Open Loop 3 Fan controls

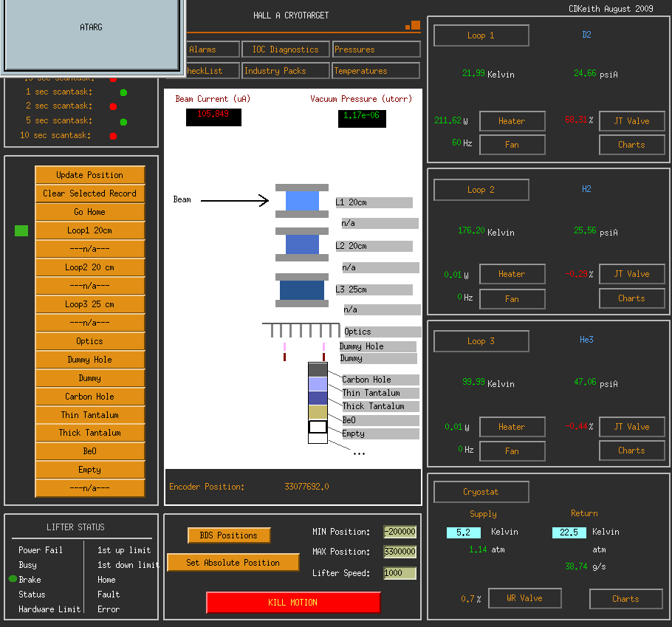click(x=512, y=450)
